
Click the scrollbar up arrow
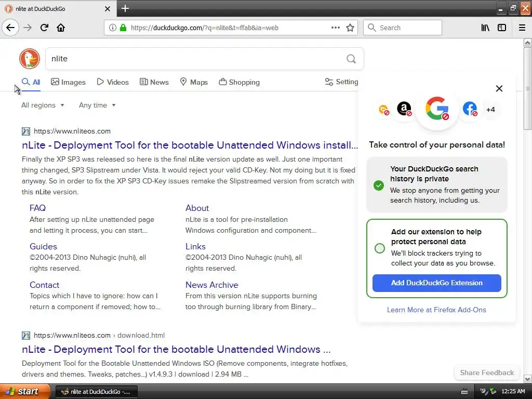click(527, 43)
